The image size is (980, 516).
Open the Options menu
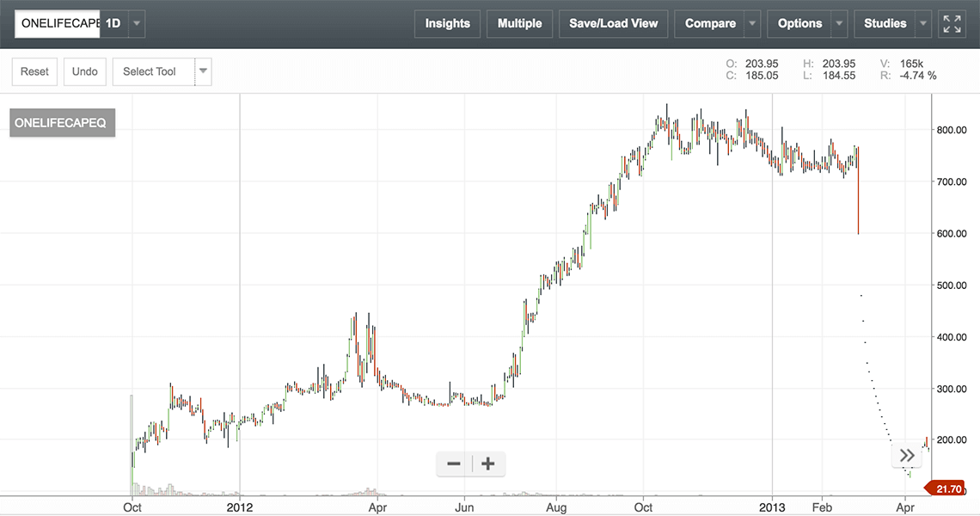pos(799,24)
